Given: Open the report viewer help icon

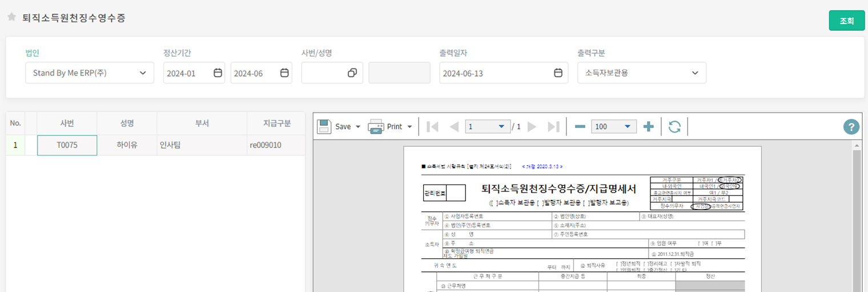Looking at the screenshot, I should pyautogui.click(x=851, y=127).
